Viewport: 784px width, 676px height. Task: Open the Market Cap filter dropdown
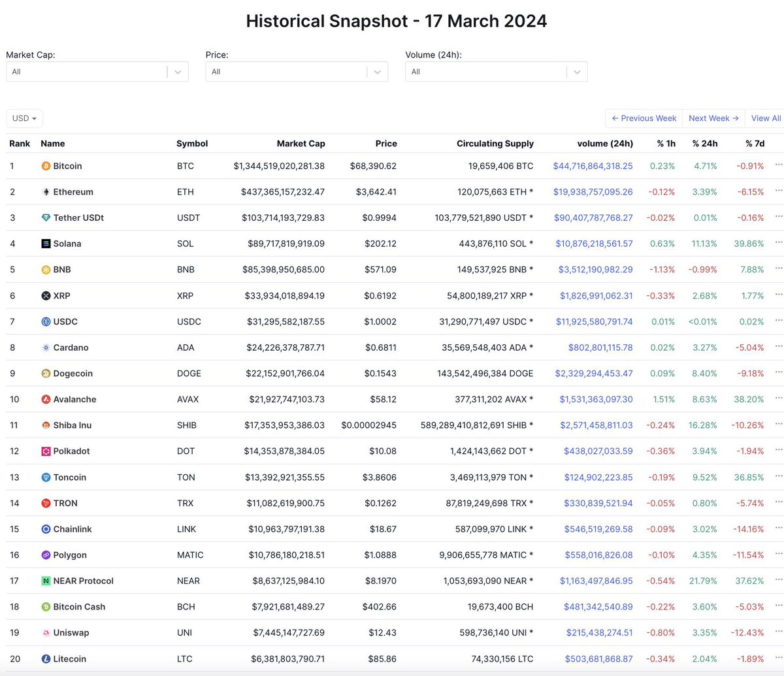click(x=97, y=72)
